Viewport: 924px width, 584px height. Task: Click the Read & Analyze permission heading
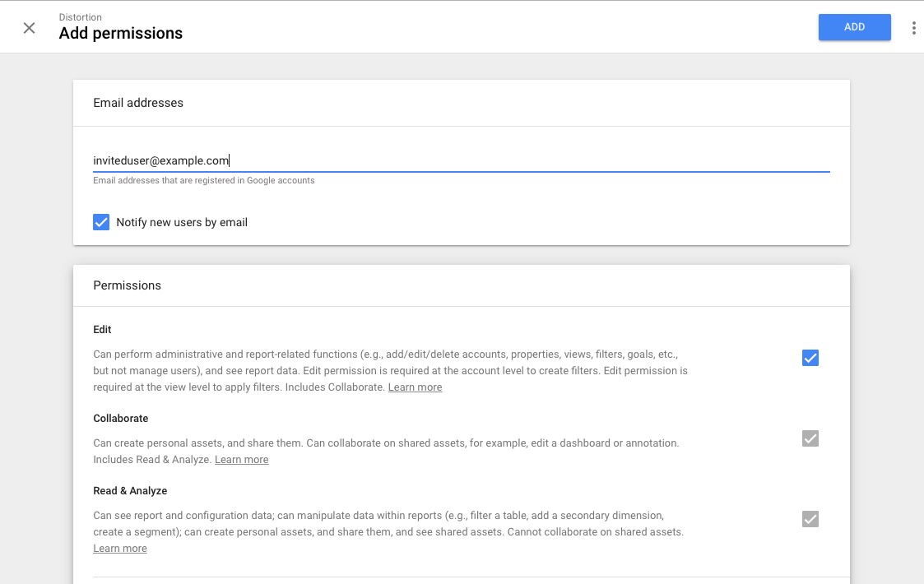[x=130, y=491]
